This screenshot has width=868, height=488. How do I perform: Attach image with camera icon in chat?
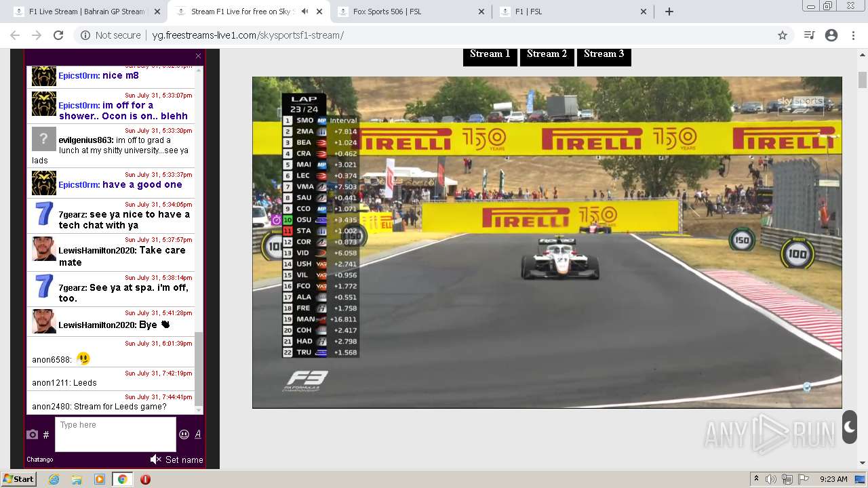32,434
